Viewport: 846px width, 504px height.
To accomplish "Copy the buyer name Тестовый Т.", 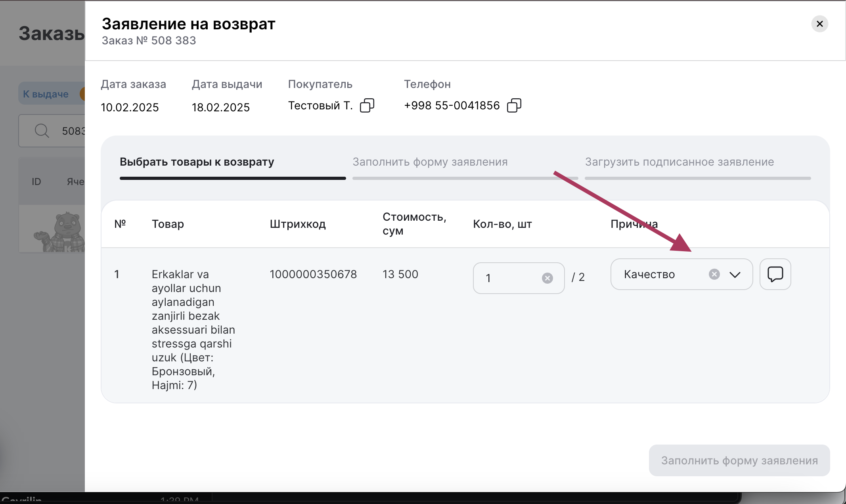I will (367, 106).
